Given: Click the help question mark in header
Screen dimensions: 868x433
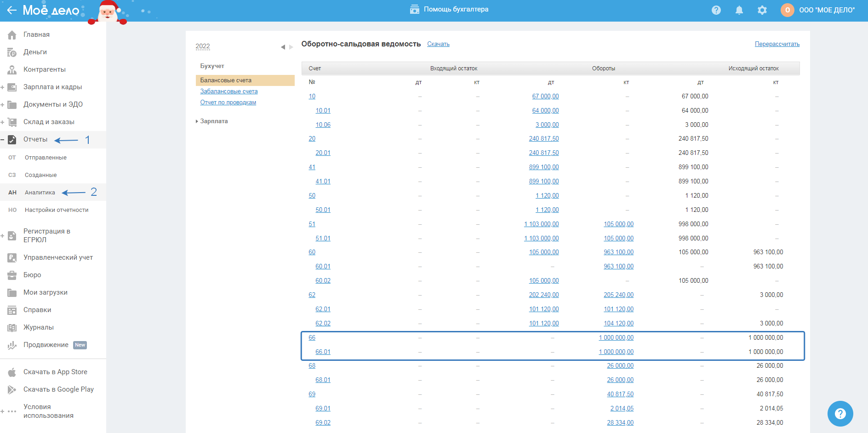Looking at the screenshot, I should click(x=716, y=10).
